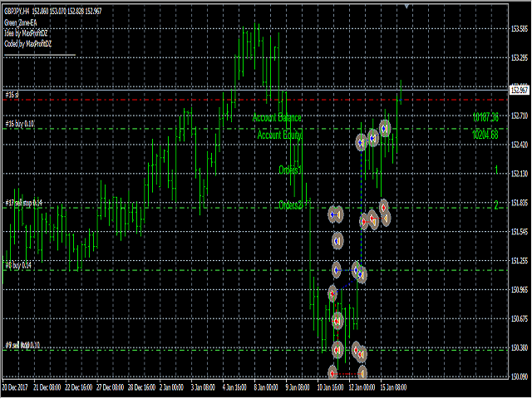Click the '28 Dec 16:00' time label
Image resolution: width=532 pixels, height=399 pixels.
click(x=141, y=387)
